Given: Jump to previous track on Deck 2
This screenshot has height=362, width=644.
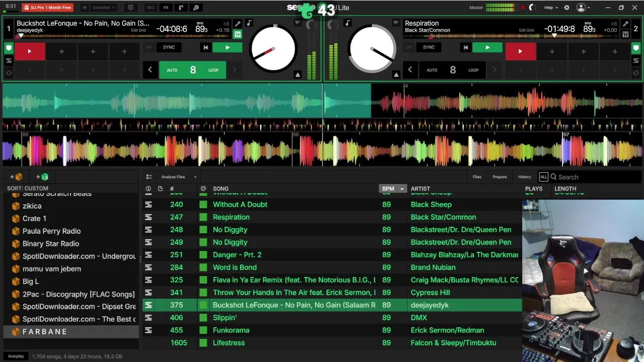Looking at the screenshot, I should pos(465,47).
